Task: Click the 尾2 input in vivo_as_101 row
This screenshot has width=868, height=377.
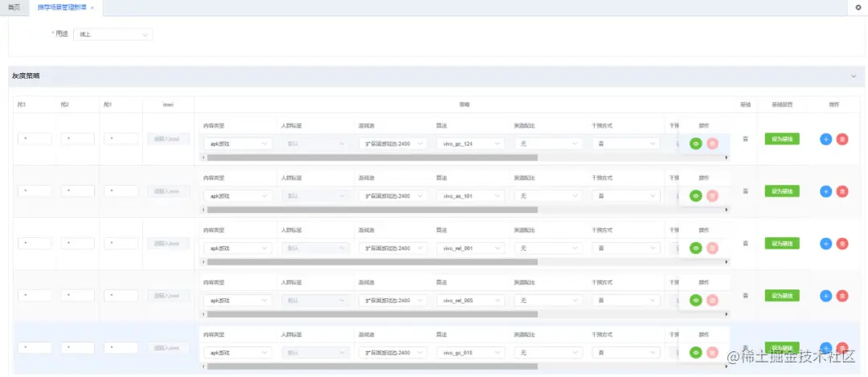Action: coord(77,191)
